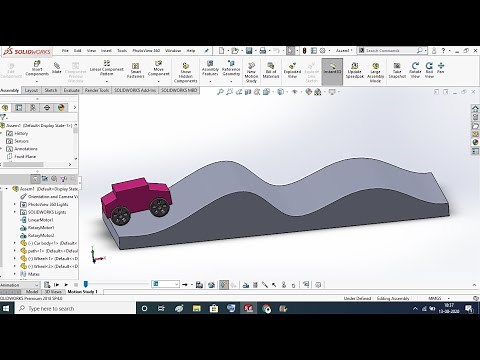Expand Insert Components dropdown arrow
The image size is (480, 360).
(x=37, y=82)
